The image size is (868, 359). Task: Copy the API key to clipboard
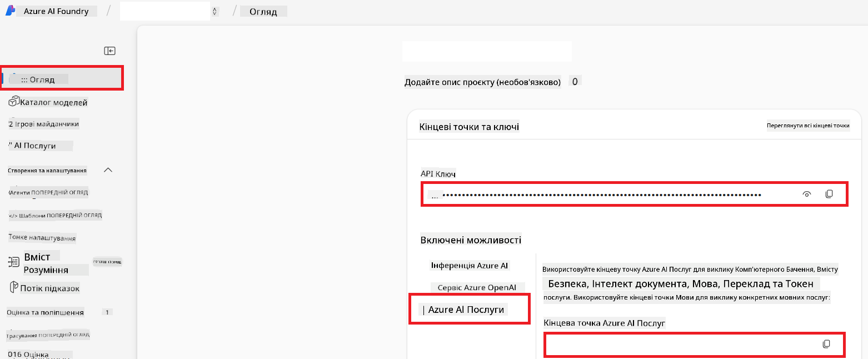[829, 194]
